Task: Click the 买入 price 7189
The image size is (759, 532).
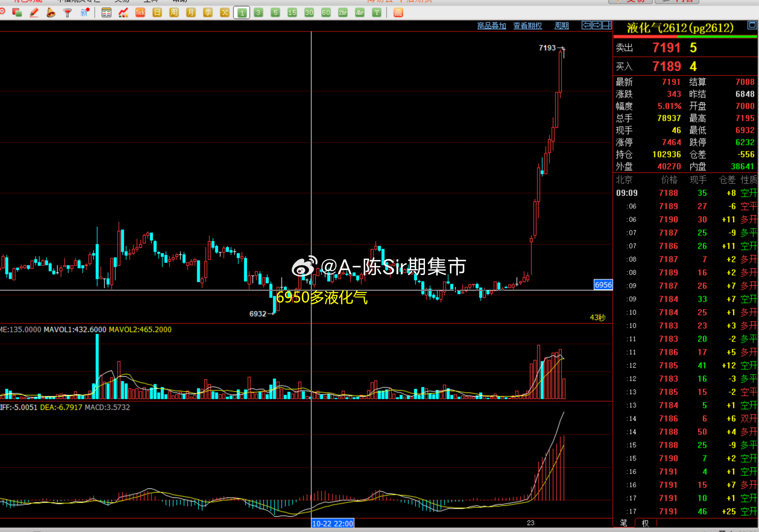Action: (x=666, y=66)
